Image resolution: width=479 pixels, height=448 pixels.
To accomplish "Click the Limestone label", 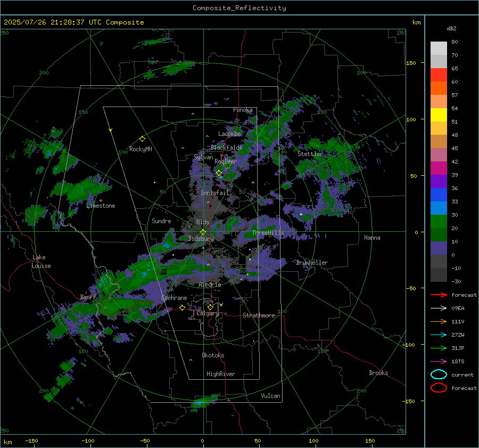I will 101,206.
